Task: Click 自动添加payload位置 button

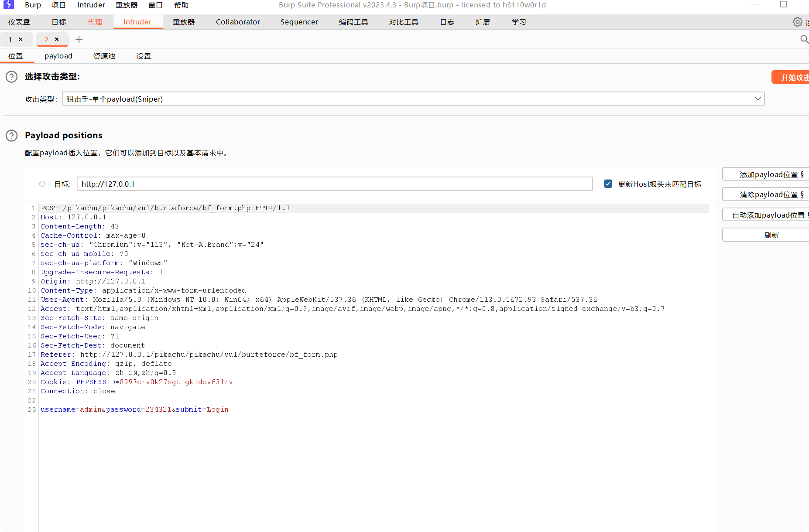Action: coord(767,215)
